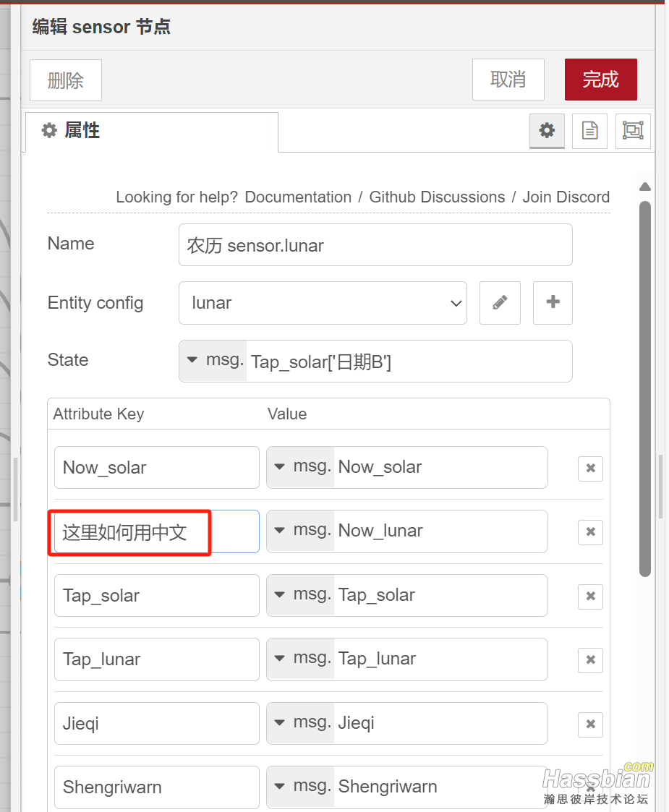Screen dimensions: 669x812
Task: Open the Entity config lunar dropdown
Action: coord(323,303)
